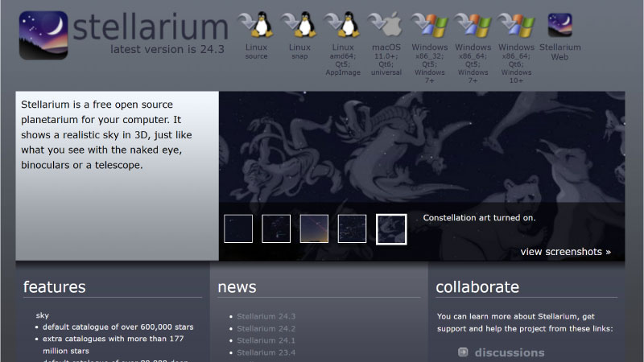The image size is (644, 362).
Task: Open the Stellarium 24.2 news item
Action: click(266, 328)
